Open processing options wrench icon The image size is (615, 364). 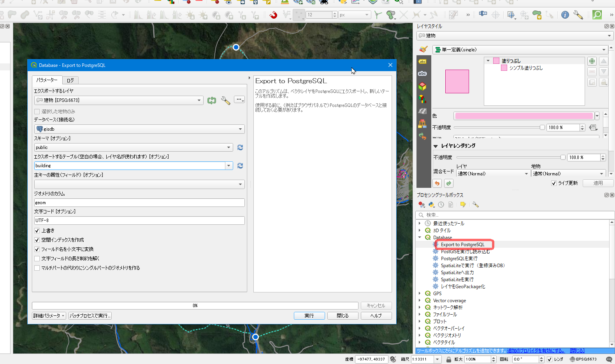coord(475,205)
